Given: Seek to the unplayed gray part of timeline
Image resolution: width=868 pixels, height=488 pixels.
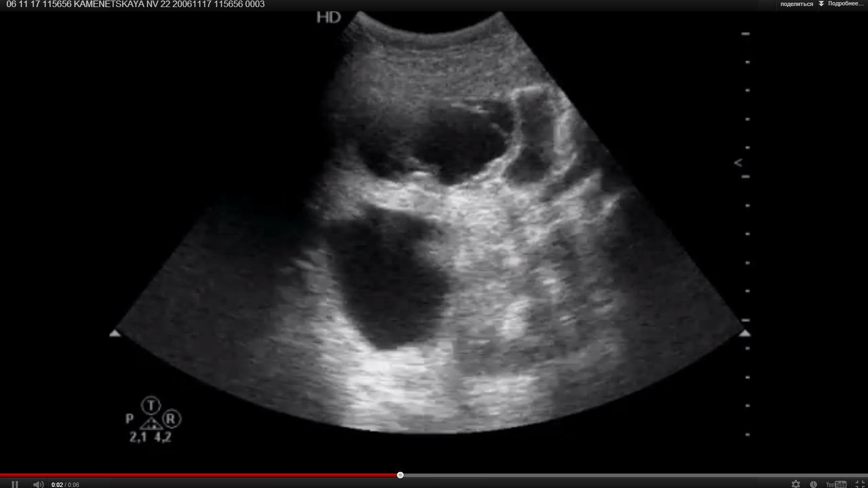Looking at the screenshot, I should [597, 475].
